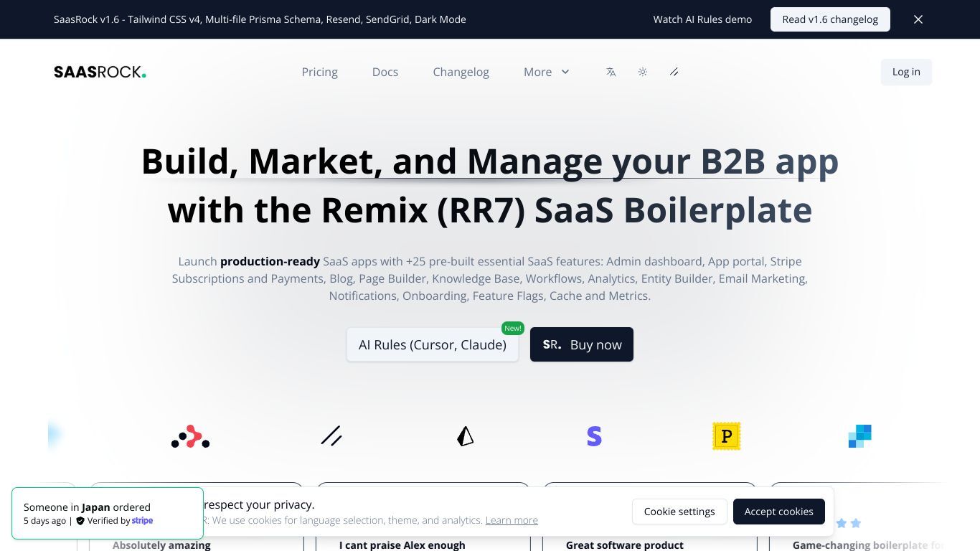The image size is (980, 551).
Task: Click the Verified by Stripe badge
Action: [115, 521]
